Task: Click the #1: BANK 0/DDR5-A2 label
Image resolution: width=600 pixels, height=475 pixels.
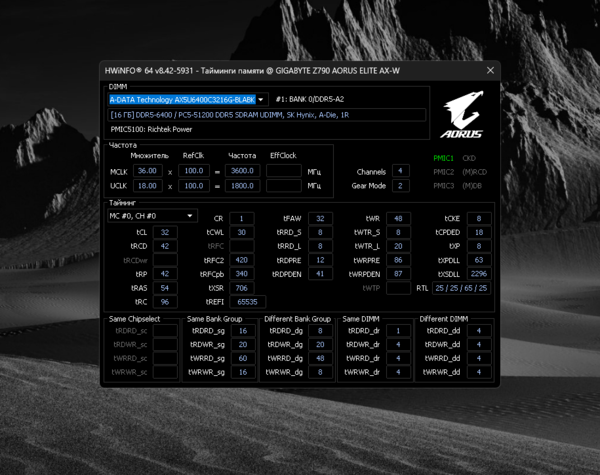Action: click(310, 99)
